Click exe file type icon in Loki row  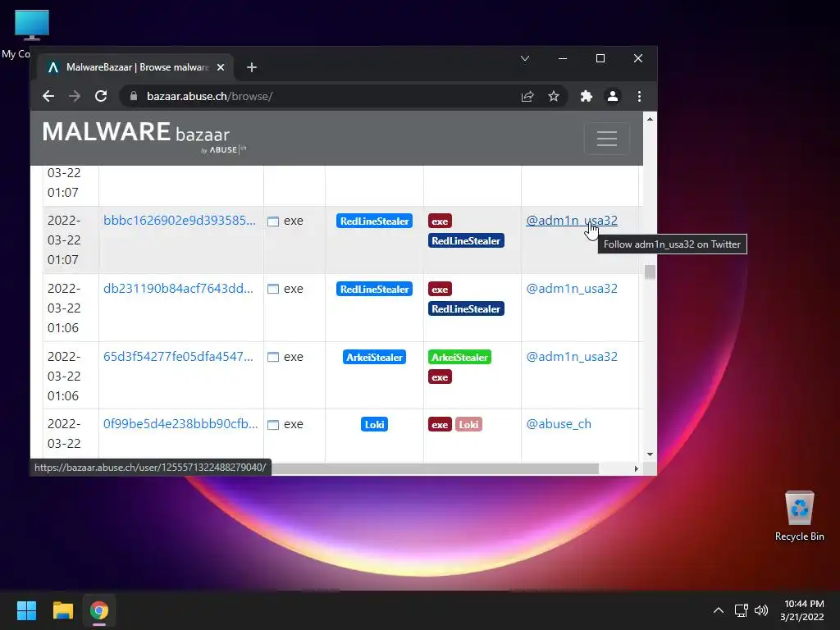[x=273, y=425]
